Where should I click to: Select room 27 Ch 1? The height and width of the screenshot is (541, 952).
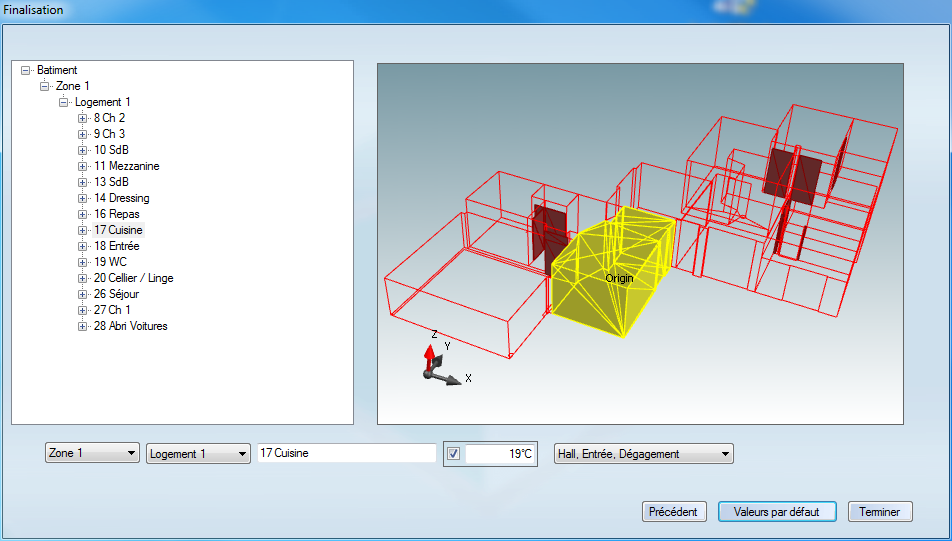(112, 310)
